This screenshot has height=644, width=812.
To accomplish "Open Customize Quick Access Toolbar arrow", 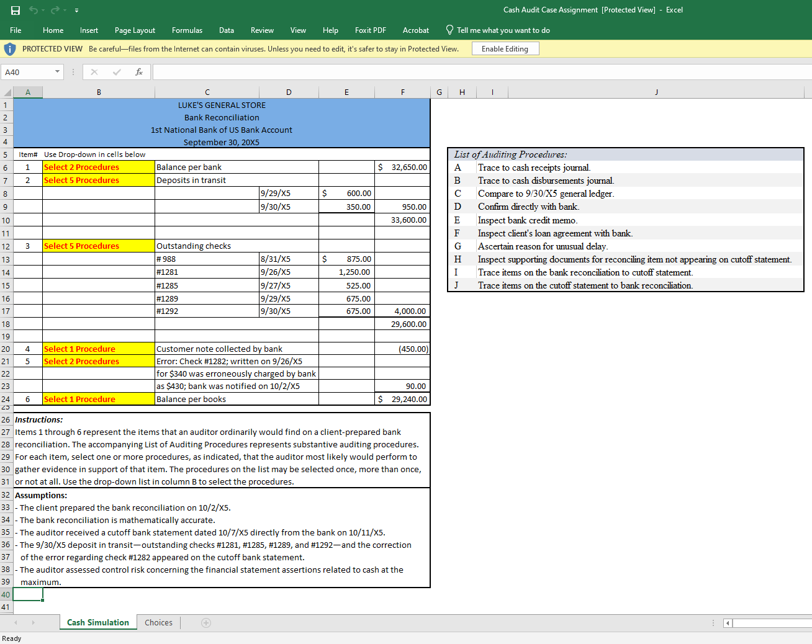I will 76,11.
